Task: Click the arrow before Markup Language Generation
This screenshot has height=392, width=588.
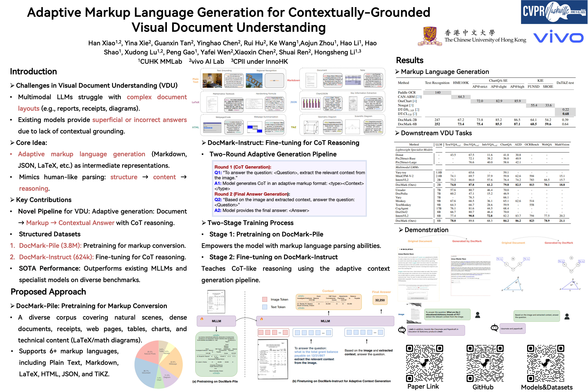Action: pyautogui.click(x=397, y=72)
